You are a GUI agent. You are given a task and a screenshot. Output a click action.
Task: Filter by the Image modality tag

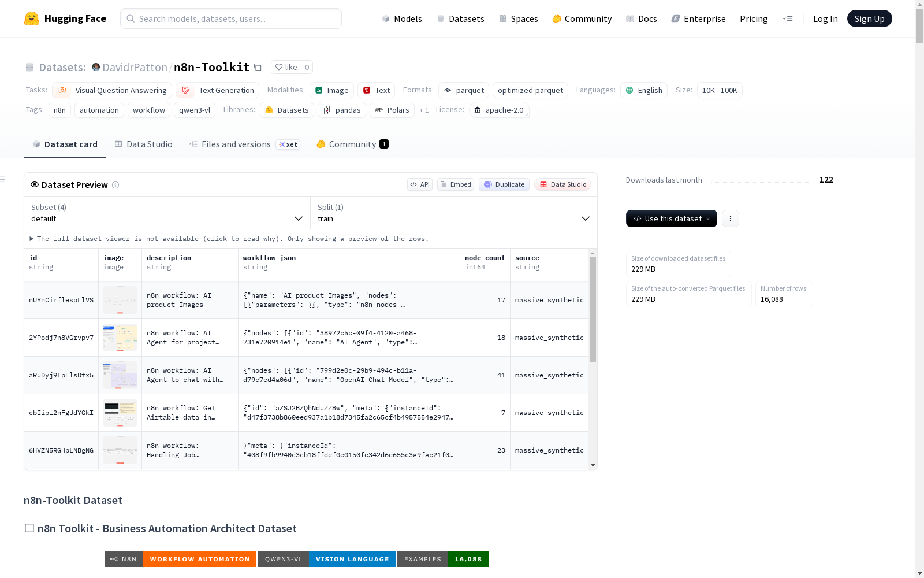tap(332, 90)
